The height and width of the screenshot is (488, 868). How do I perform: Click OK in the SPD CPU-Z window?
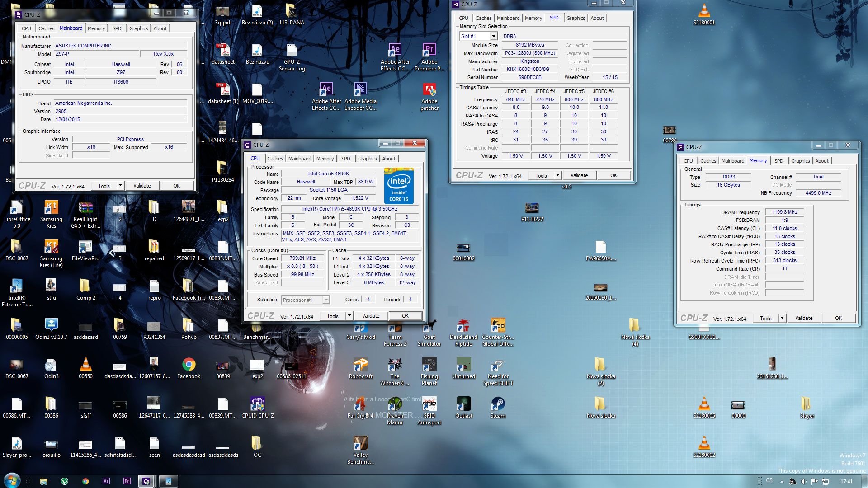(x=613, y=175)
